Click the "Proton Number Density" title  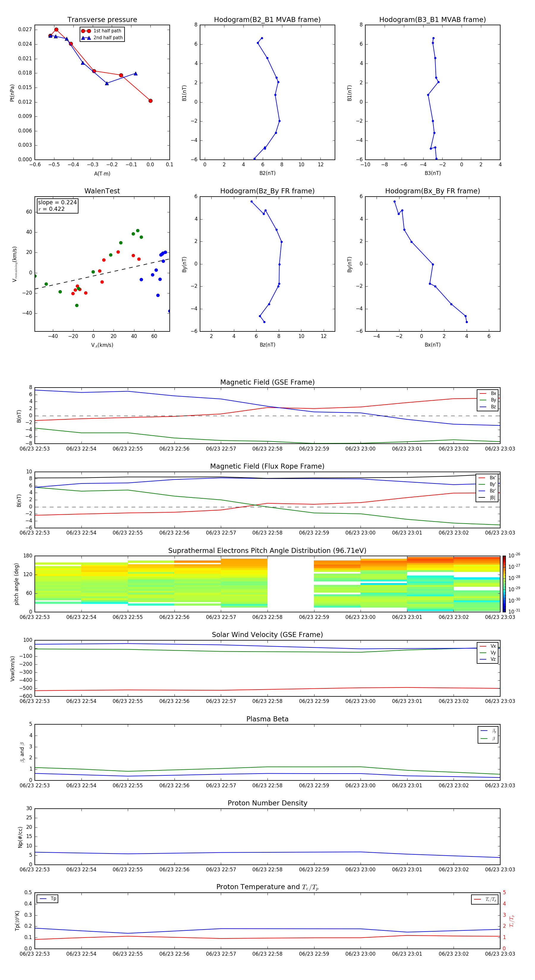[x=267, y=803]
